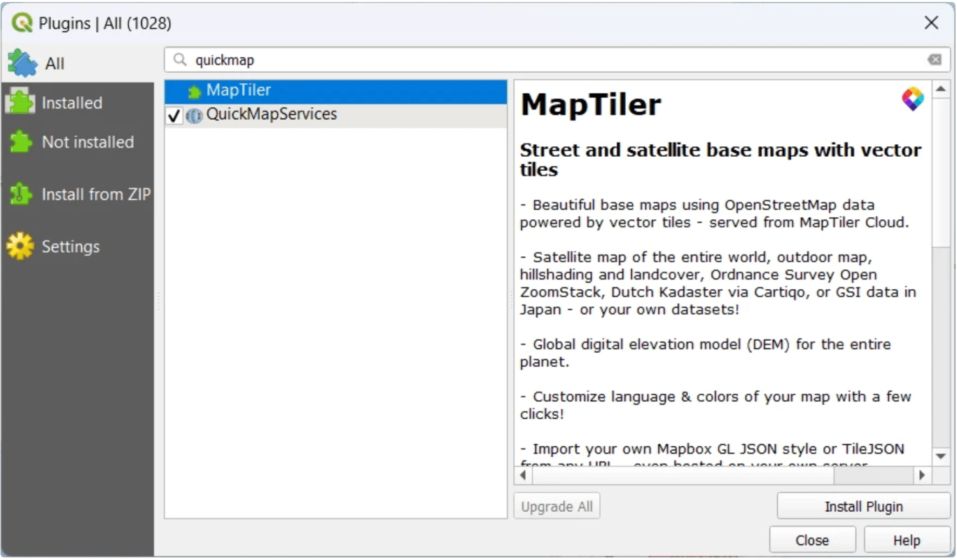The height and width of the screenshot is (560, 957).
Task: Click the Install Plugin button
Action: click(862, 505)
